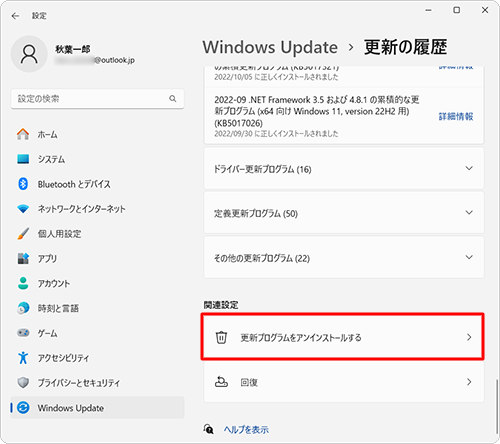
Task: Click the 設定の検索 search field
Action: pyautogui.click(x=97, y=99)
